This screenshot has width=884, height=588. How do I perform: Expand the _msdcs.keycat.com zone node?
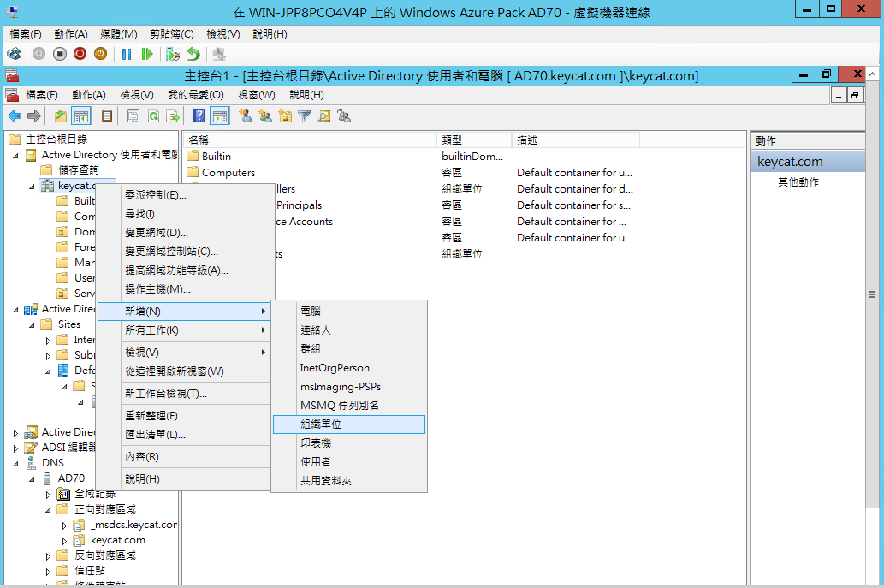(x=64, y=526)
